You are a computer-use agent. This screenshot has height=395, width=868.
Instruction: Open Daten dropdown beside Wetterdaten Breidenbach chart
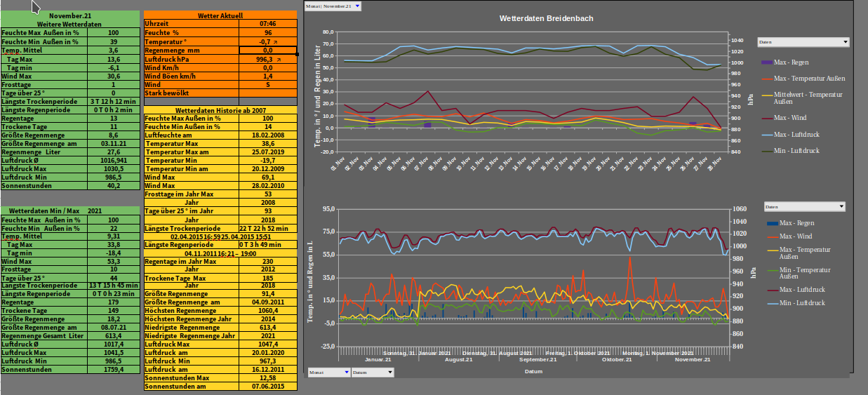pyautogui.click(x=803, y=42)
